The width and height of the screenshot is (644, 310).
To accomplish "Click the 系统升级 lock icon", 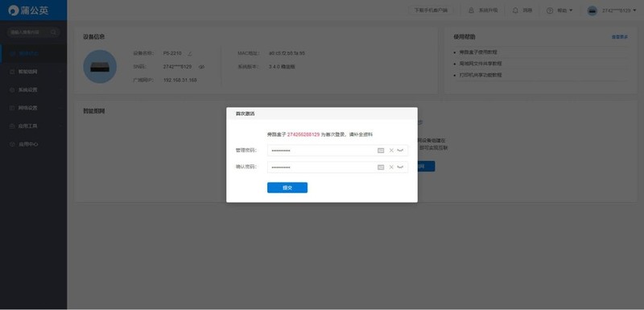I will 471,10.
